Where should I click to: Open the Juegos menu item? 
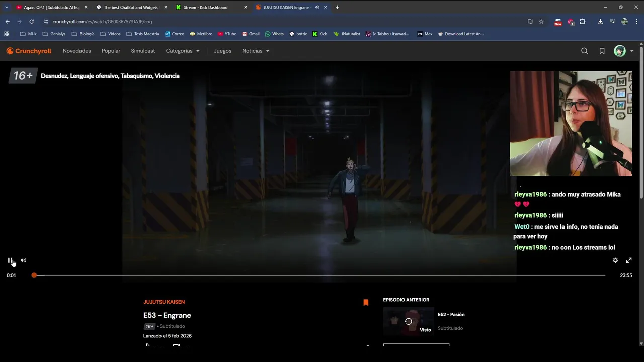coord(222,51)
